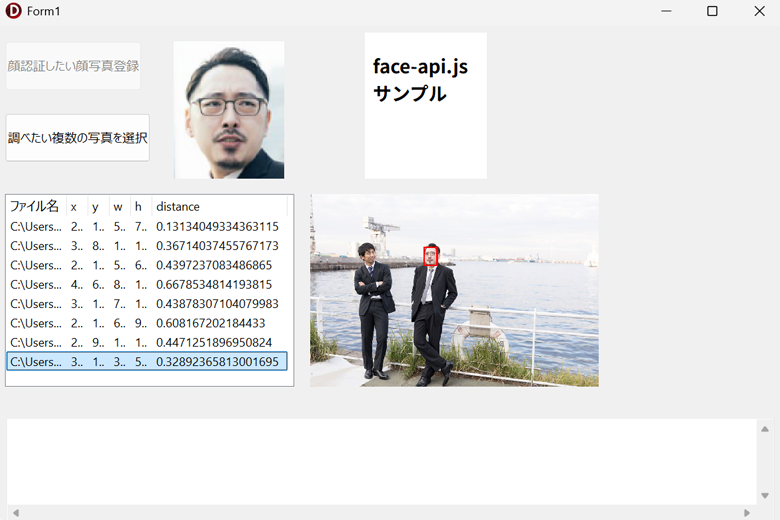Click inside the empty log memo area
Screen dimensions: 780x520
(382, 462)
